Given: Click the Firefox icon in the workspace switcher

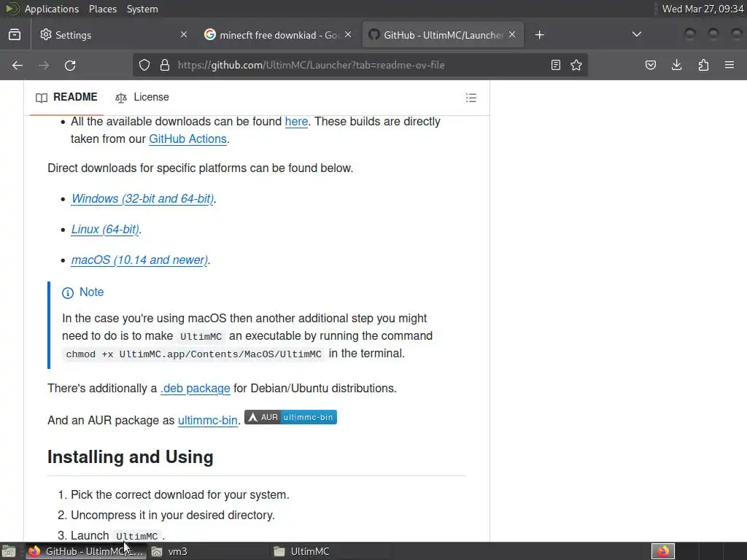Looking at the screenshot, I should click(663, 551).
